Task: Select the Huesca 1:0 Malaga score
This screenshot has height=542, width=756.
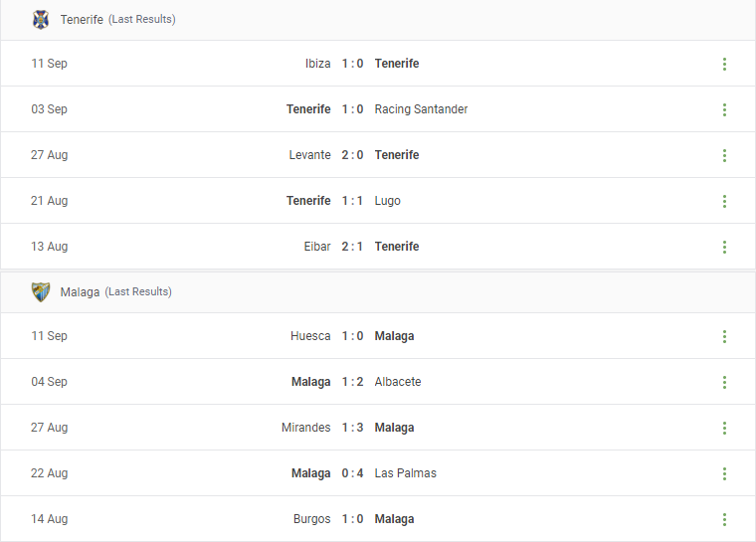Action: coord(352,336)
